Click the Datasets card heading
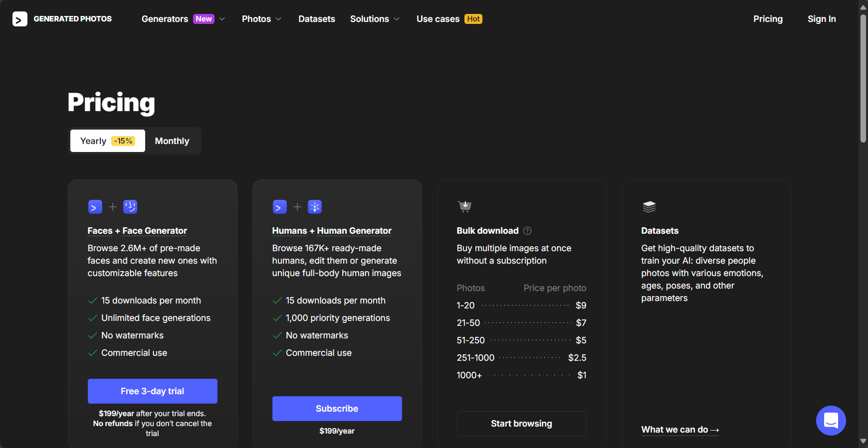Image resolution: width=868 pixels, height=448 pixels. [x=659, y=231]
